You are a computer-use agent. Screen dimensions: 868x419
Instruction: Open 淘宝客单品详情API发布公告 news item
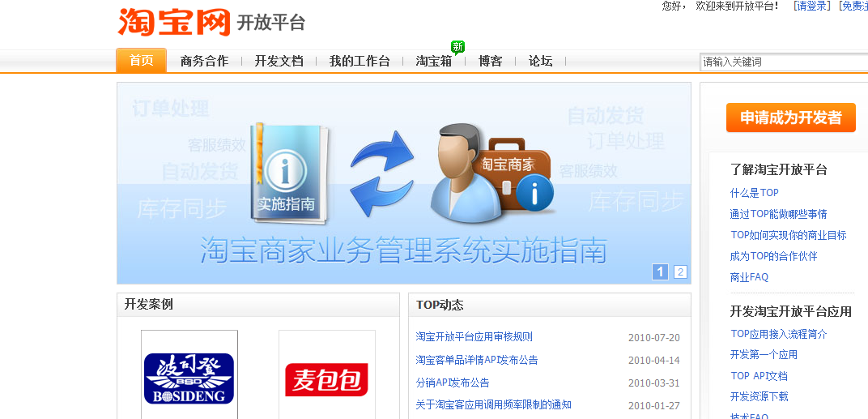click(477, 360)
